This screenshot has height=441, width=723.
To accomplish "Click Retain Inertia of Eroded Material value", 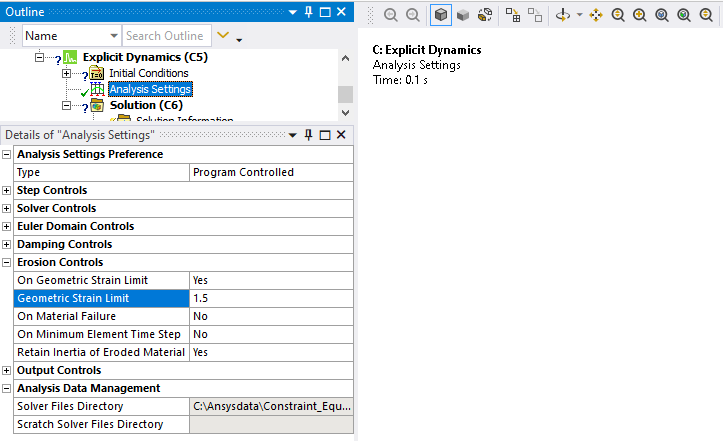I will tap(271, 352).
